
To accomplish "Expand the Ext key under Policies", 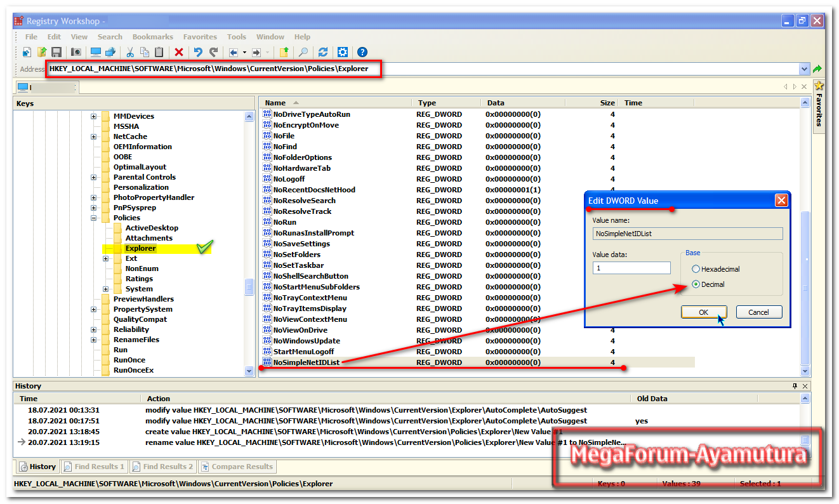I will [x=106, y=258].
